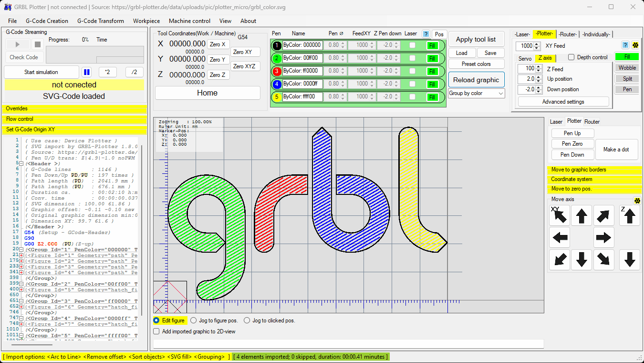
Task: Select Jog to figure pos. radio option
Action: pos(193,320)
